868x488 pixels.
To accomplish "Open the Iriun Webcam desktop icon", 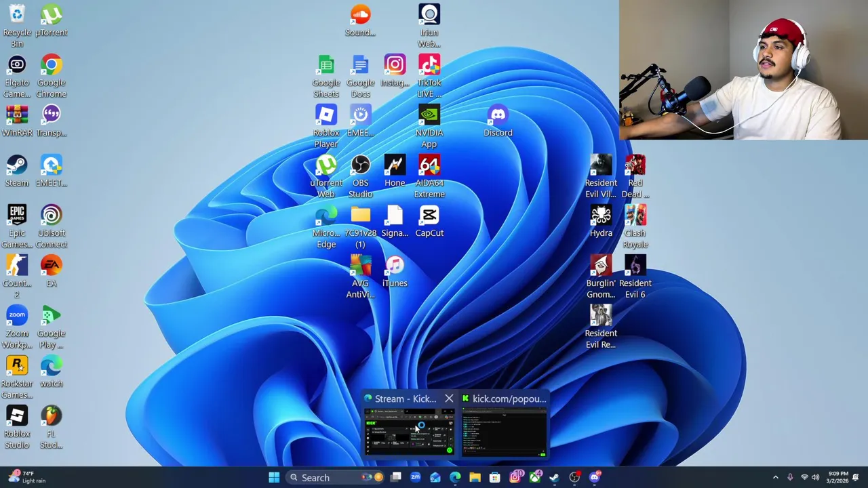I will coord(429,26).
